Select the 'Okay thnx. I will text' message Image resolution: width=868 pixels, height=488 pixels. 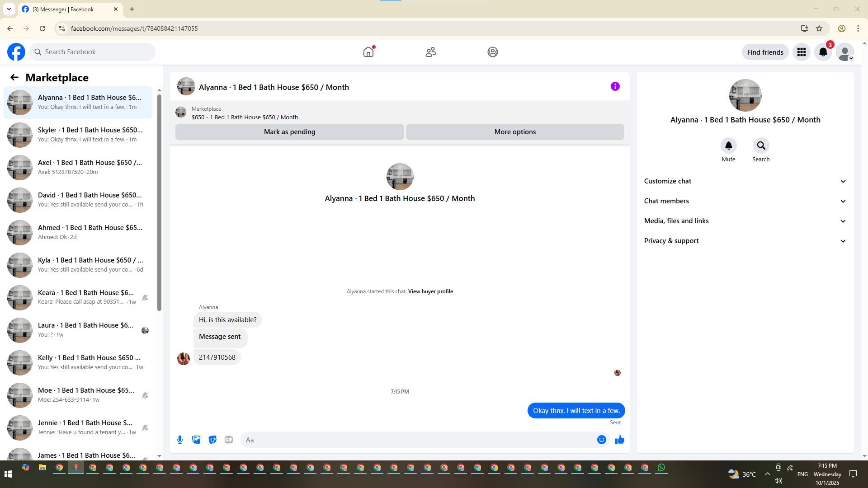(576, 411)
